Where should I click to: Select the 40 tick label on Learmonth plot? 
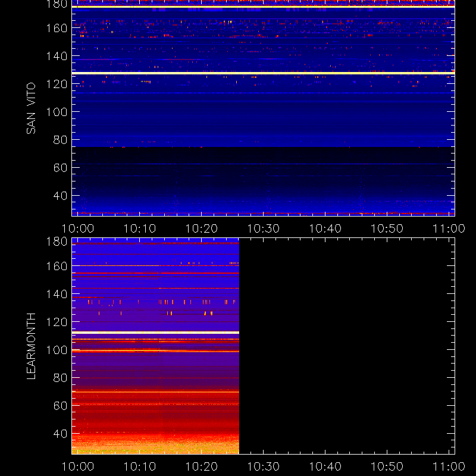click(60, 434)
